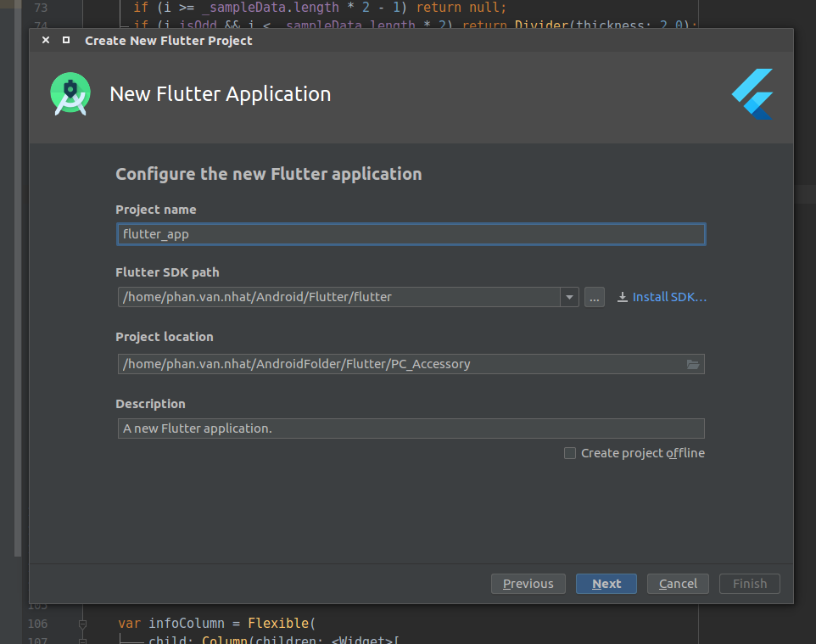Click the infoColumn code line in editor

pos(216,624)
